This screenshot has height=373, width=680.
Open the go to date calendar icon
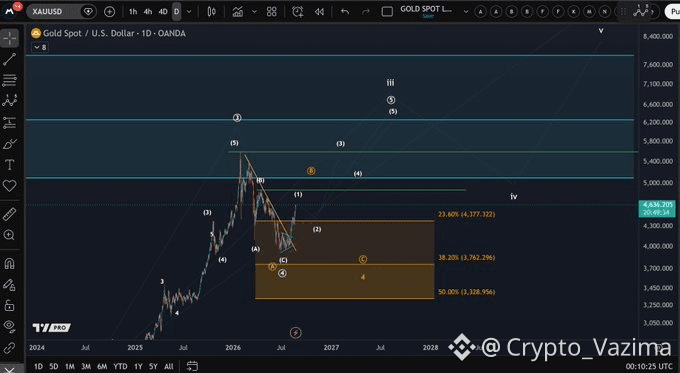pos(192,366)
